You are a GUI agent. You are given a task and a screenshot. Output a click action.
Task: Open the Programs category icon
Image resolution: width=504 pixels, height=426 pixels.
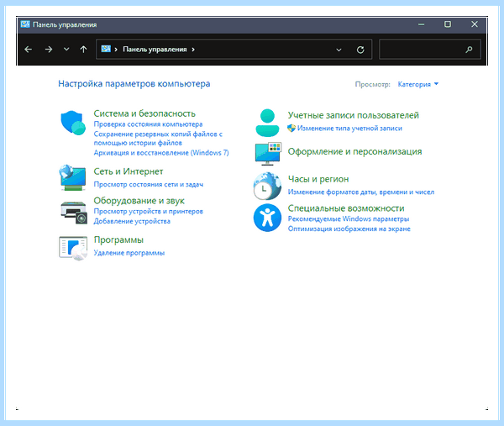73,248
